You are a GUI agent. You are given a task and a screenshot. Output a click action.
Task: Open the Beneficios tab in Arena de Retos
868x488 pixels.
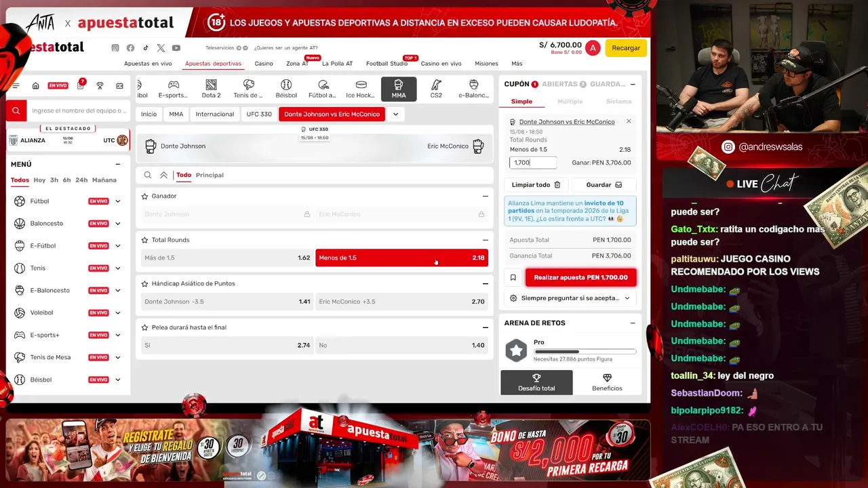click(x=607, y=382)
